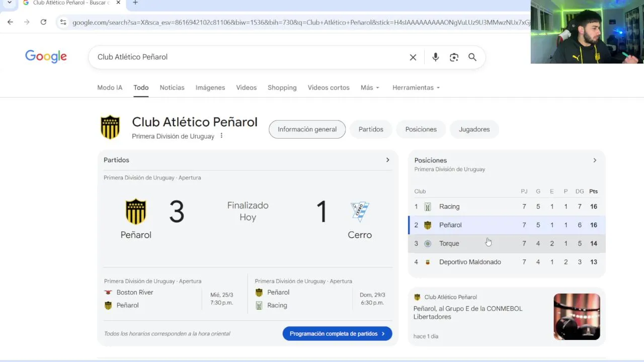Click the Cerro crest in match score
This screenshot has width=644, height=362.
pos(360,212)
